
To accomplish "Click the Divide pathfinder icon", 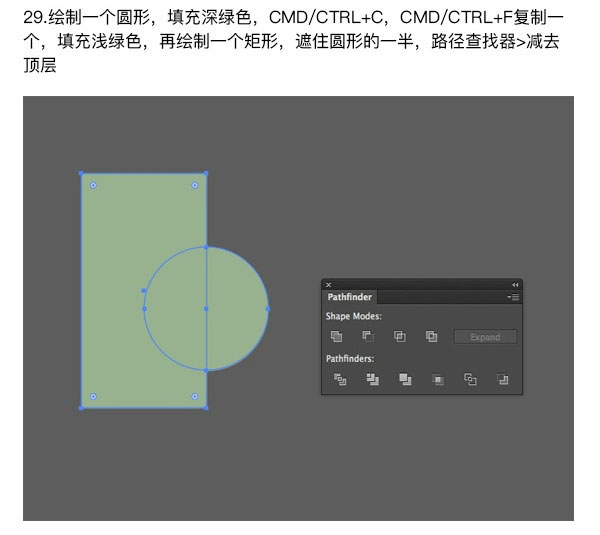I will click(x=340, y=379).
